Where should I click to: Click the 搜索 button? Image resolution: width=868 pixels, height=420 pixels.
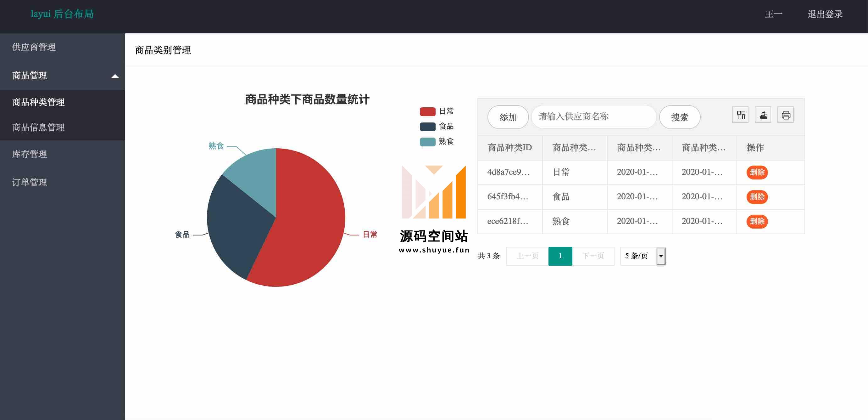point(679,117)
